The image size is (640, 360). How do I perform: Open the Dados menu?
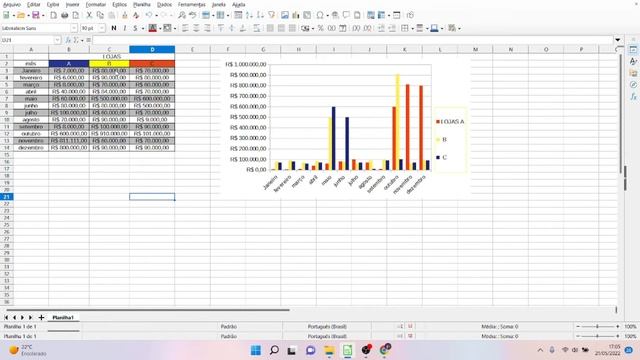click(164, 4)
